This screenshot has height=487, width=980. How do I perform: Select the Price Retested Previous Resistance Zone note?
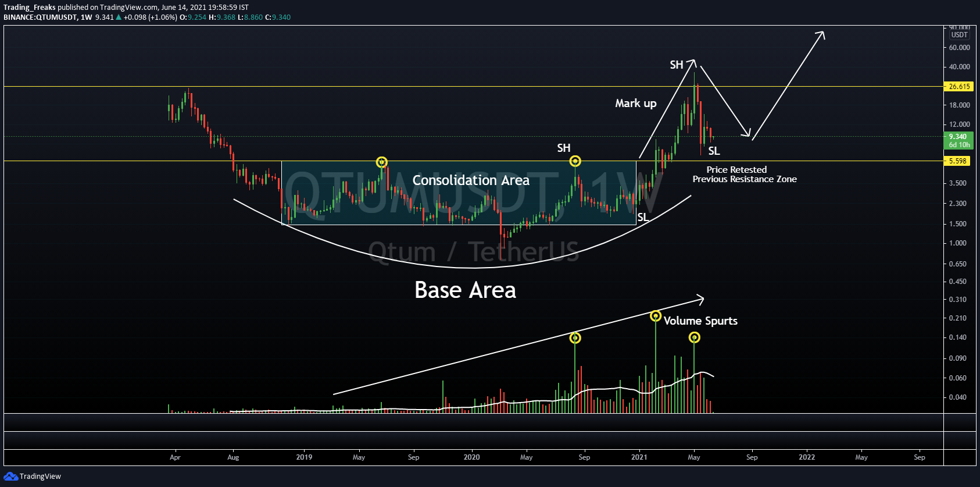pyautogui.click(x=745, y=175)
